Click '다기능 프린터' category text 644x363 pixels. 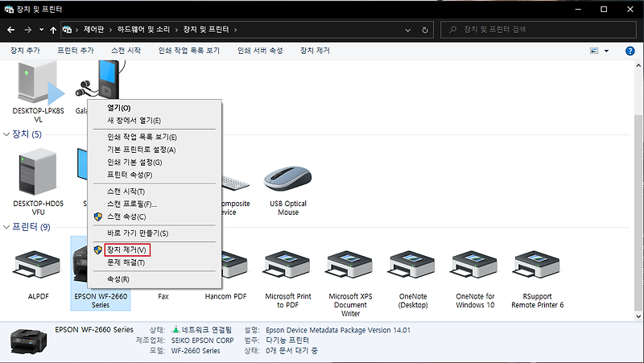pyautogui.click(x=287, y=340)
